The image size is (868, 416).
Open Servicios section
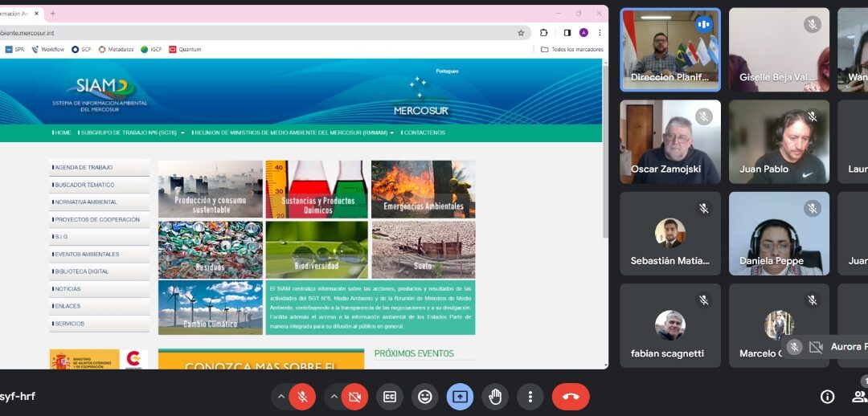(x=99, y=324)
